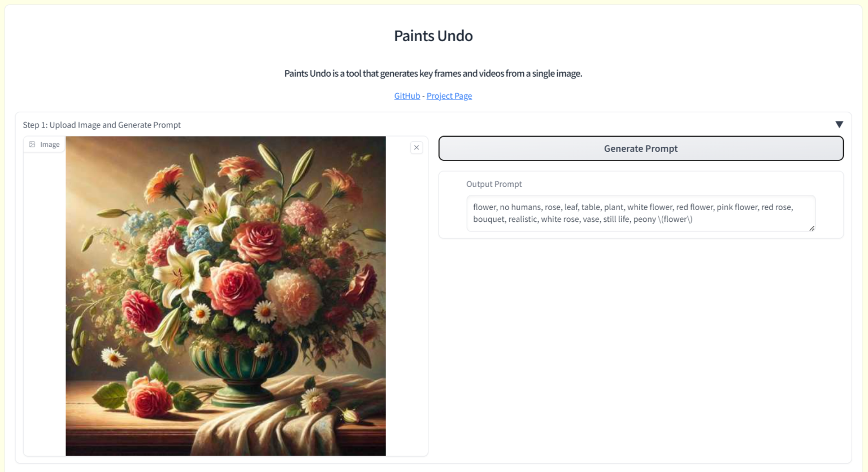
Task: Click inside the Output Prompt text box
Action: point(640,213)
